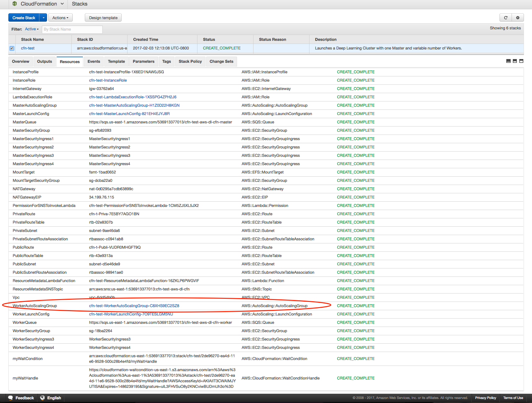Screen dimensions: 532x403
Task: Open the settings gear menu
Action: [518, 18]
